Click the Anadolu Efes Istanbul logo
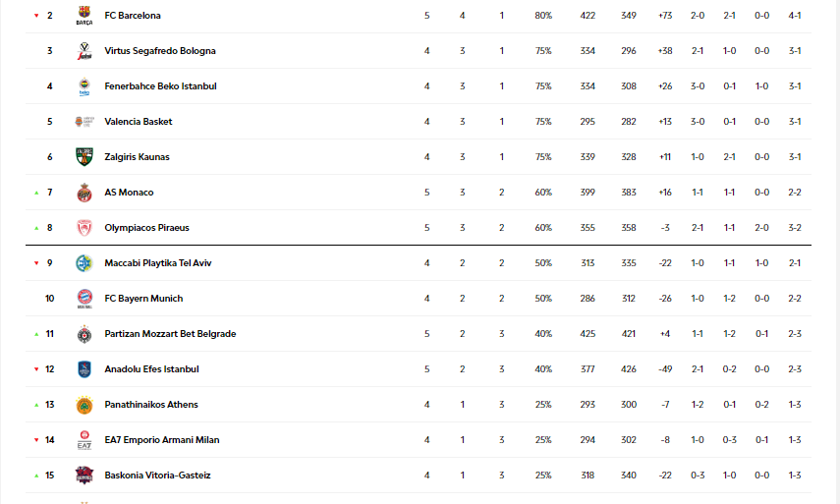 84,369
